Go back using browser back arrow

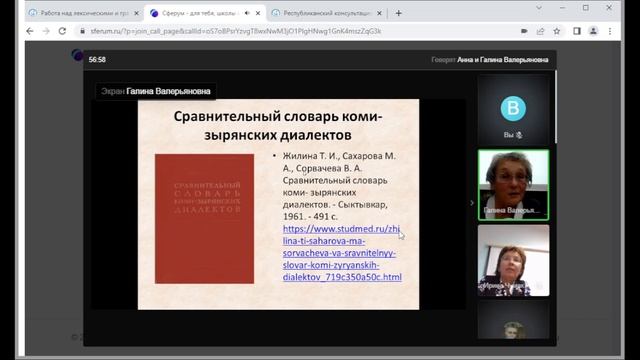[x=30, y=31]
